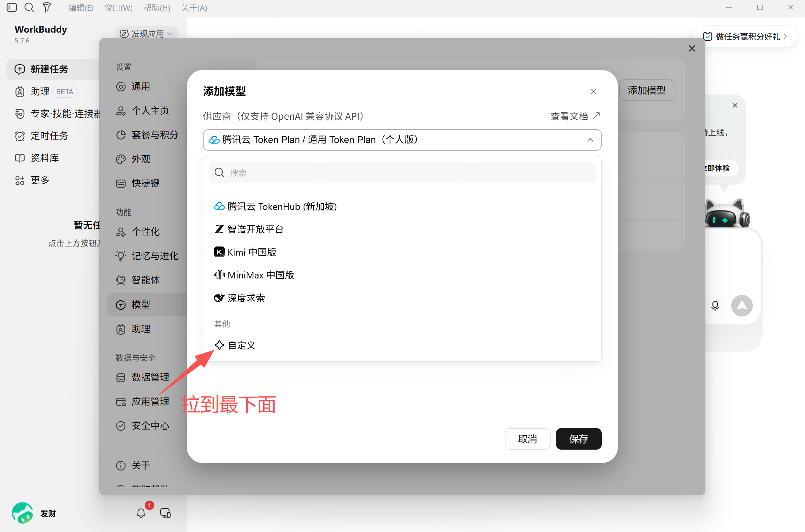Click 取消 button
The height and width of the screenshot is (532, 805).
pos(527,439)
